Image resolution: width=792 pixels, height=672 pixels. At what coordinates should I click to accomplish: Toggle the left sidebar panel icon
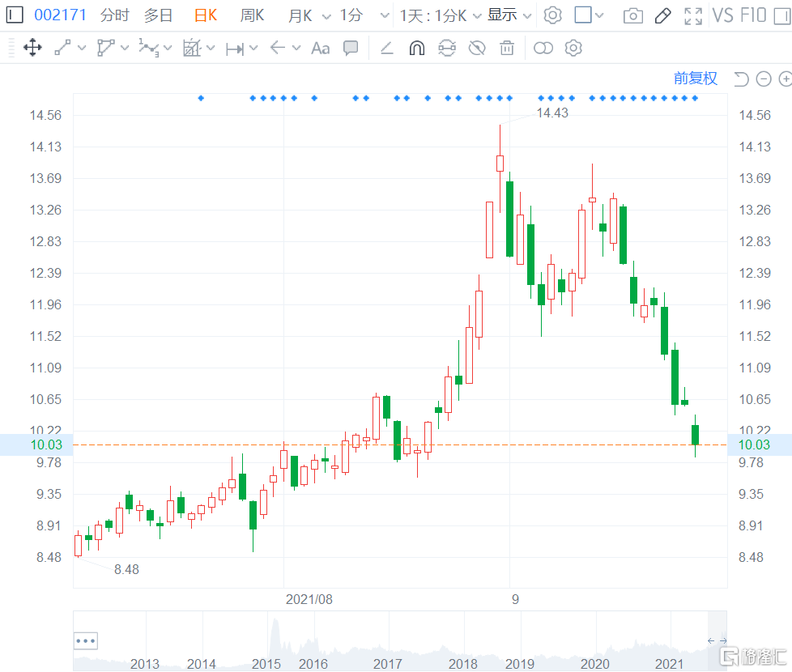(15, 15)
